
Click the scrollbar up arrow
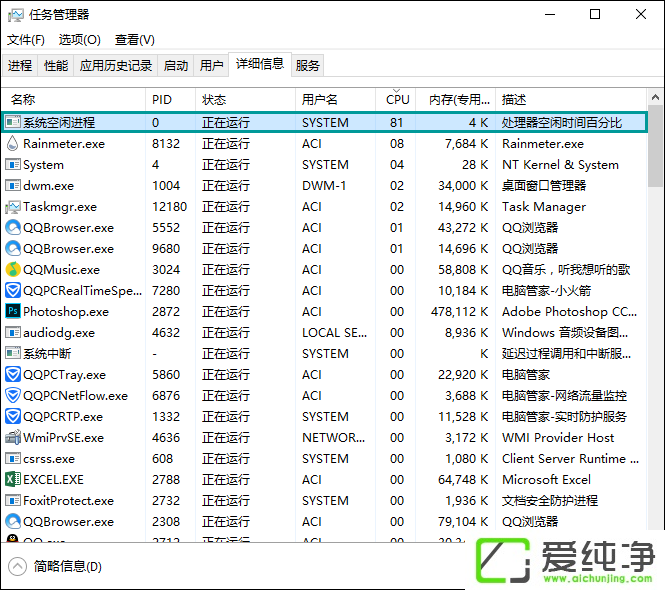point(655,98)
